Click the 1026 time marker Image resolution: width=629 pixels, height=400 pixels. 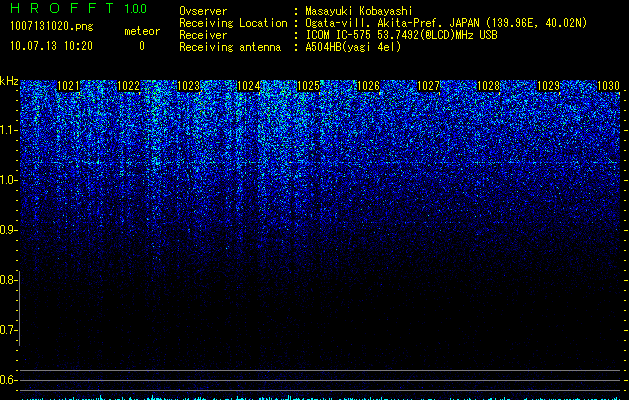tap(368, 86)
